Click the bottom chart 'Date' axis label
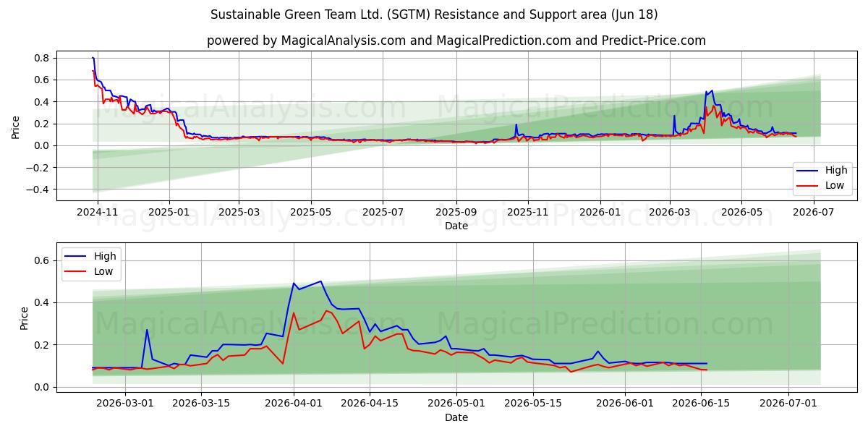The width and height of the screenshot is (868, 434). tap(456, 417)
